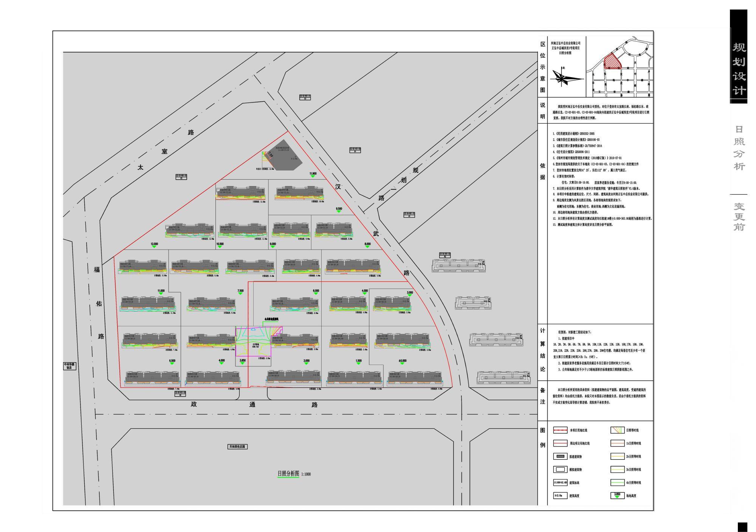This screenshot has height=532, width=756.
Task: Click the 天和美伦庄园 label box
Action: (237, 447)
